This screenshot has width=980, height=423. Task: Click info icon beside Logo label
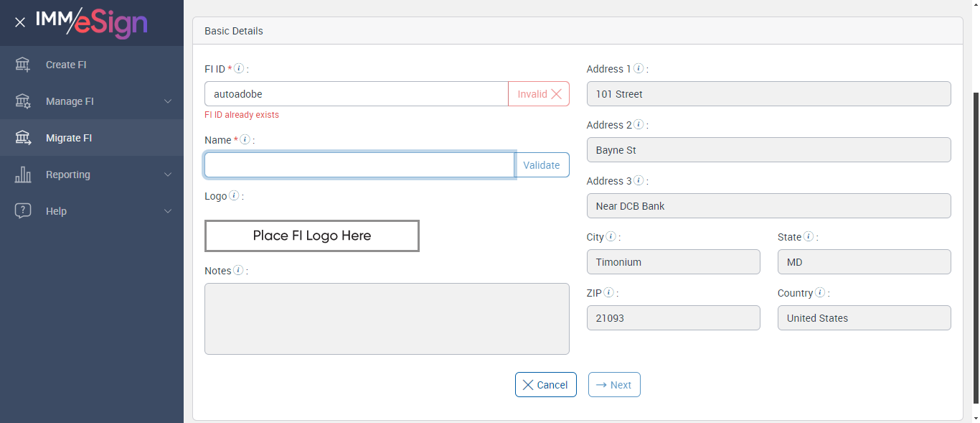click(x=234, y=195)
